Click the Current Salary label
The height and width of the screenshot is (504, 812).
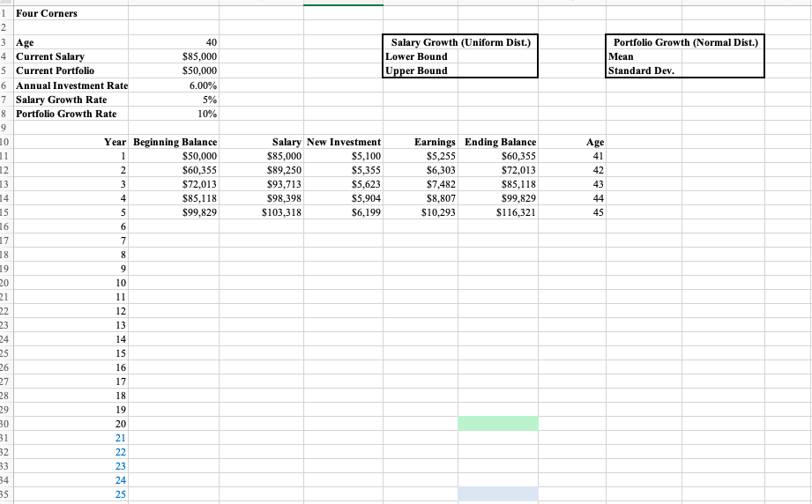tap(71, 56)
